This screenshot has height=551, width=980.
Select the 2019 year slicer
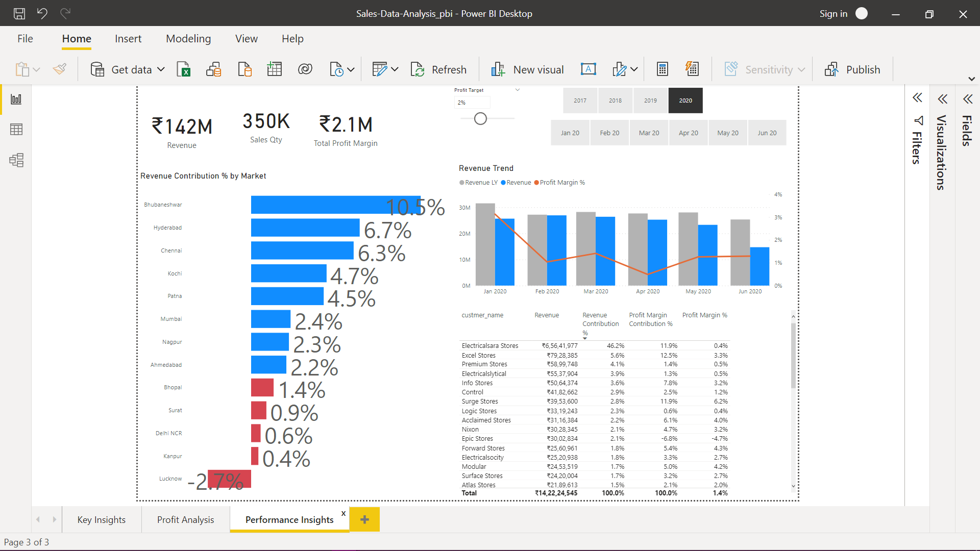651,101
